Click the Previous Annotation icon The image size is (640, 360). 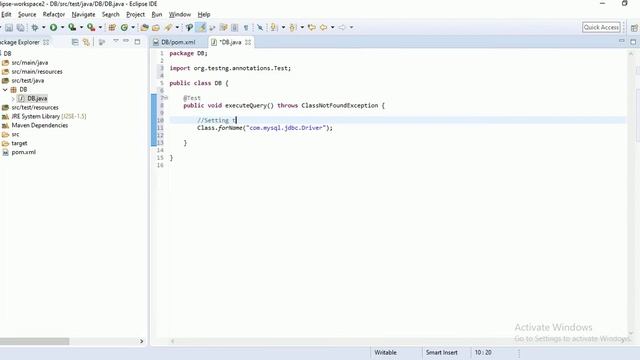tap(293, 27)
